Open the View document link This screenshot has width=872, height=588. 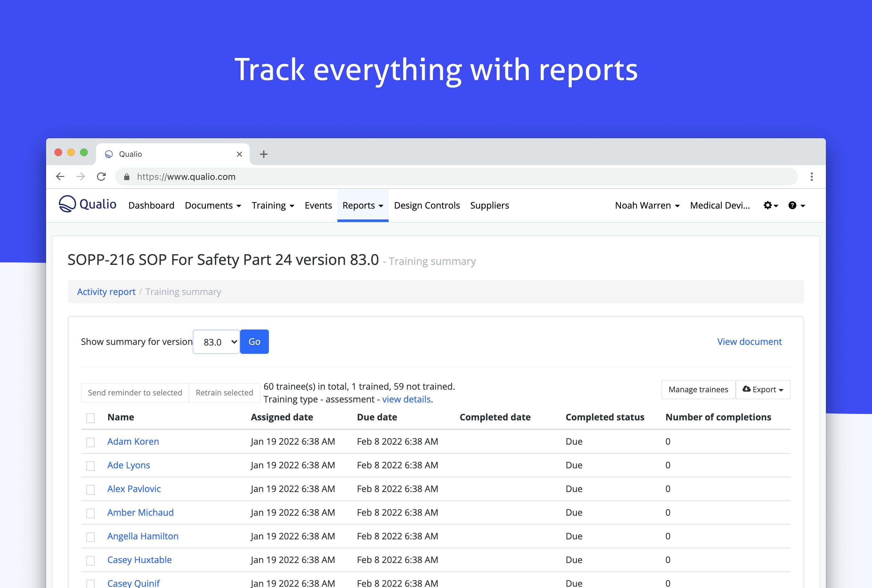click(x=749, y=342)
